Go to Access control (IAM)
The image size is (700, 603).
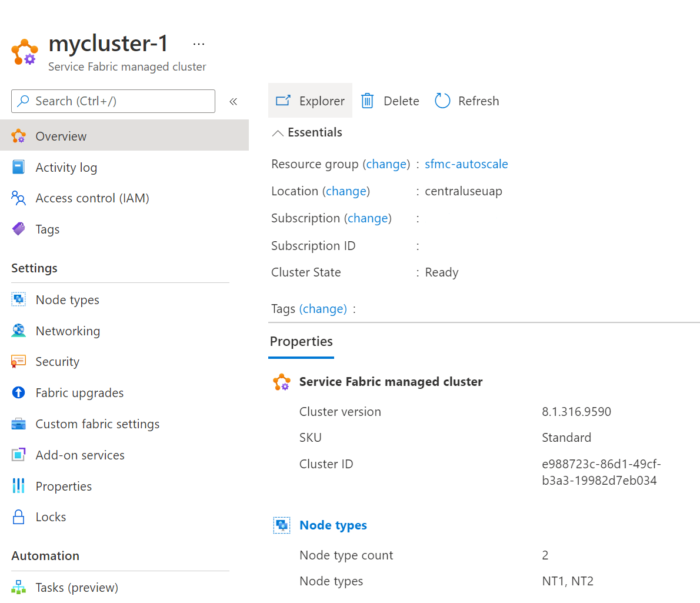(x=92, y=198)
